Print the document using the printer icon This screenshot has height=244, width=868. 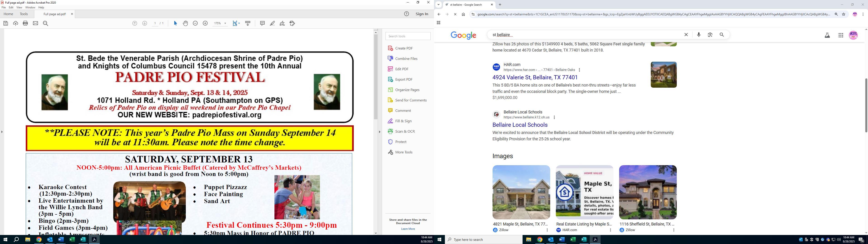[x=25, y=23]
